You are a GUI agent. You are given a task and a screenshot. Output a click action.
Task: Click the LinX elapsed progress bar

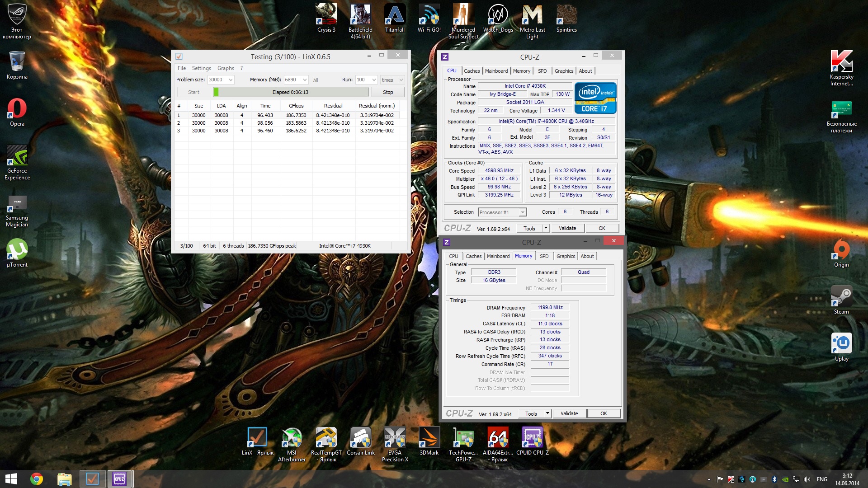(x=291, y=92)
